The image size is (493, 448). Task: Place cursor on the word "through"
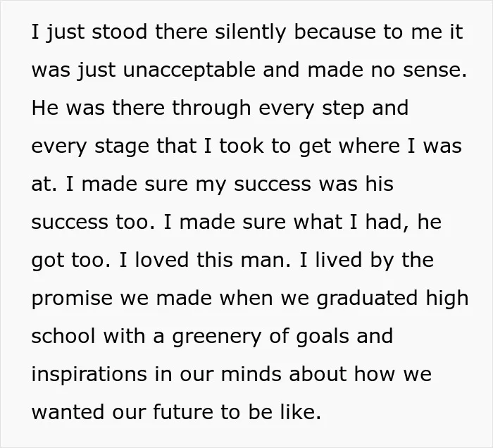click(211, 108)
